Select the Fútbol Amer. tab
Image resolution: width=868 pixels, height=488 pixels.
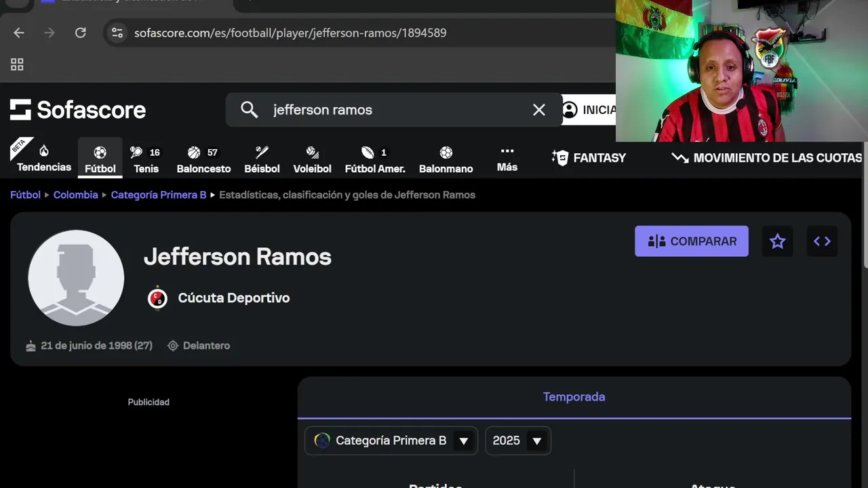pos(375,160)
